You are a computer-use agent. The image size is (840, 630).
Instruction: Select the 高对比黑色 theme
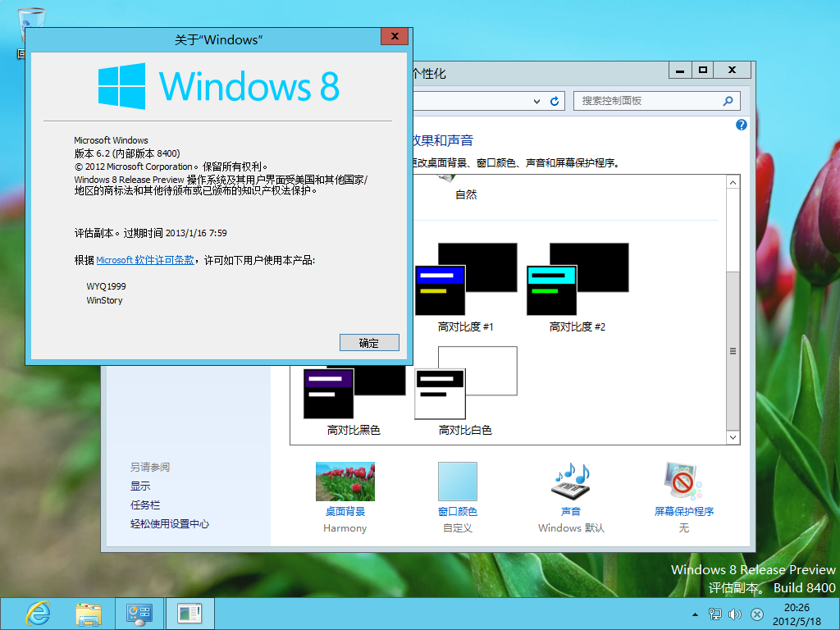point(354,400)
